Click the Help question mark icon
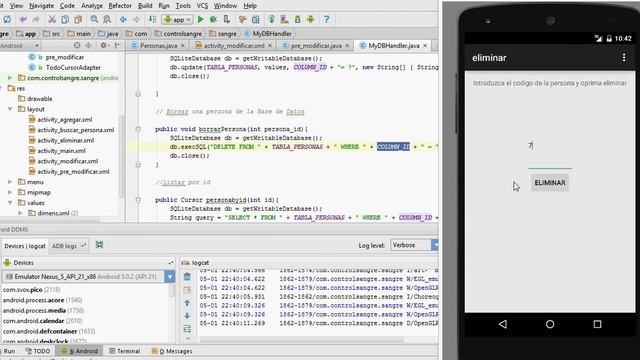 [x=327, y=19]
